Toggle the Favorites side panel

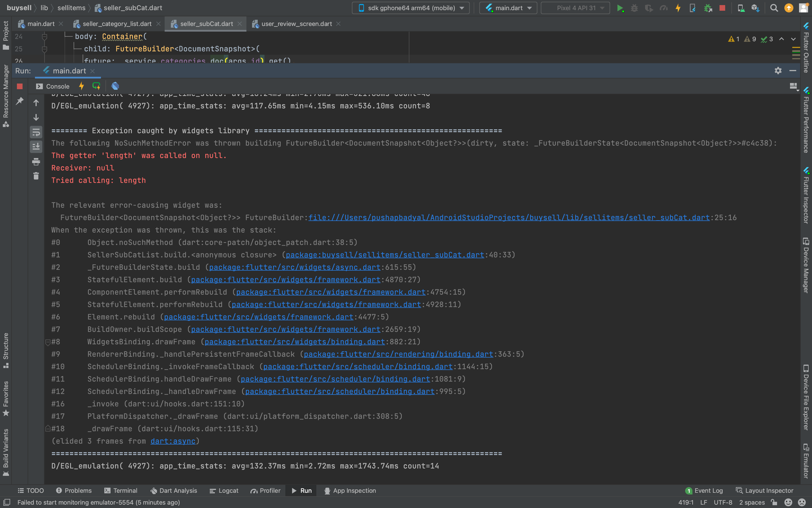tap(6, 398)
